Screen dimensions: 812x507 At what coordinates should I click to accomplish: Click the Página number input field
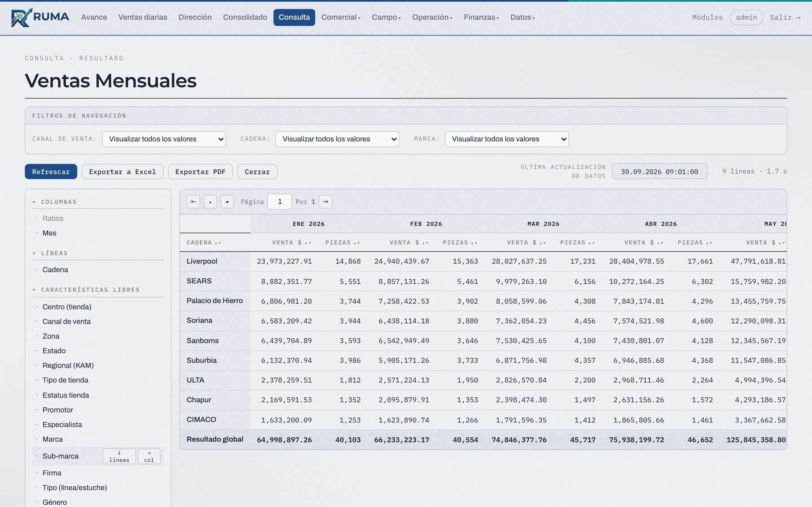279,202
